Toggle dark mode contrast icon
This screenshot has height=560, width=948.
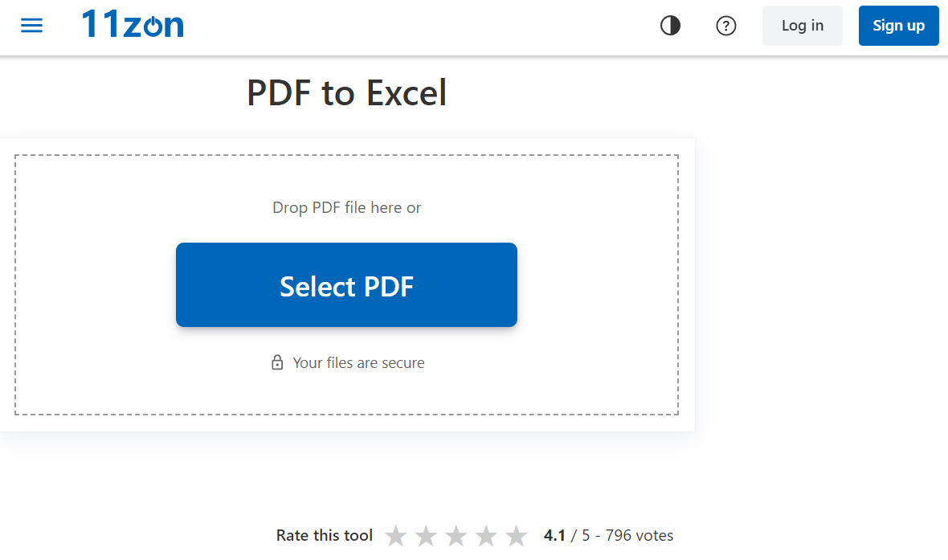click(670, 26)
